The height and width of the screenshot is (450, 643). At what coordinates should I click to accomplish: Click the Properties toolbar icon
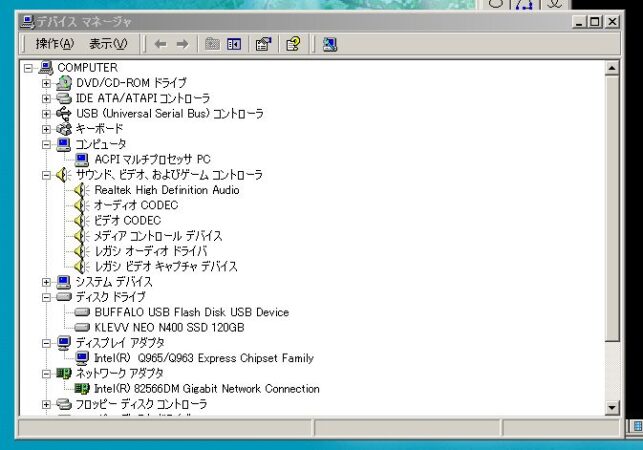coord(263,44)
